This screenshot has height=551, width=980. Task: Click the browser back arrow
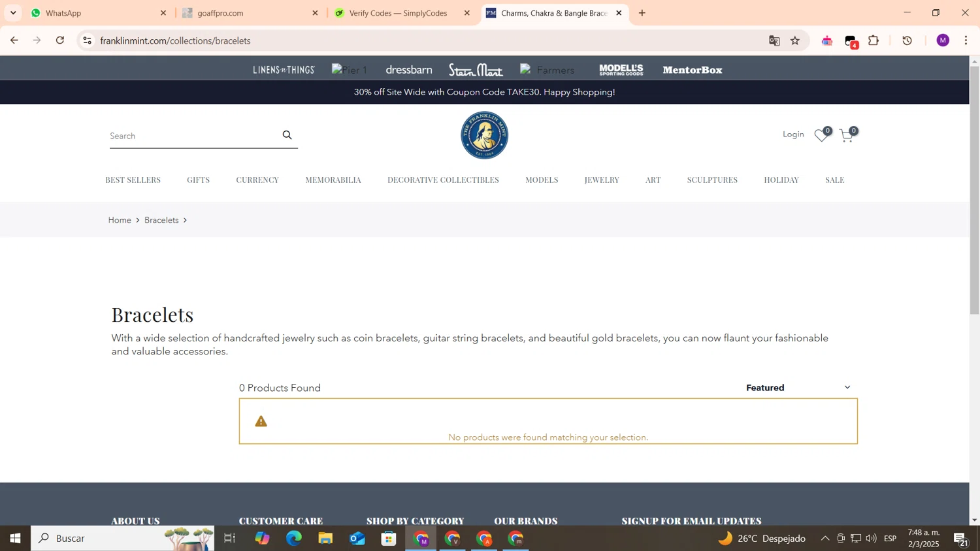tap(14, 40)
